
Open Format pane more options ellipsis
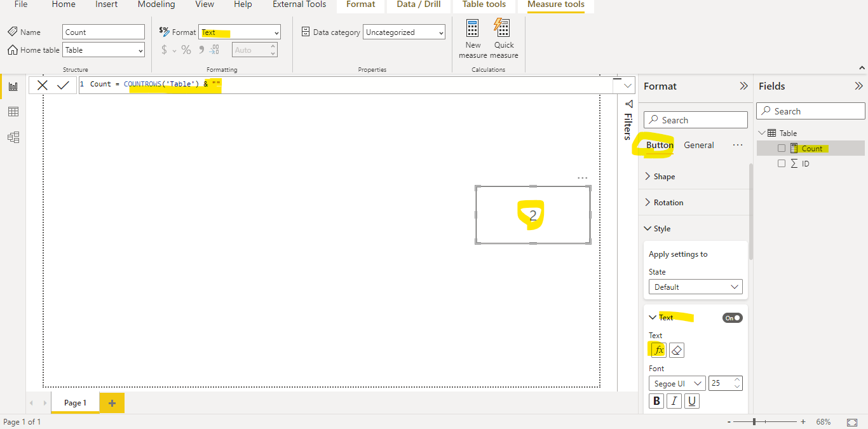click(737, 146)
